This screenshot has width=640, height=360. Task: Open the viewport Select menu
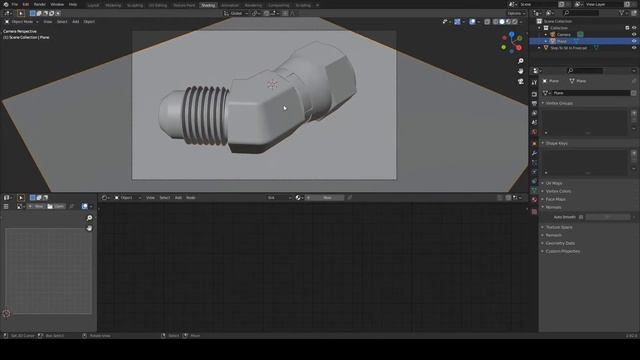point(62,22)
